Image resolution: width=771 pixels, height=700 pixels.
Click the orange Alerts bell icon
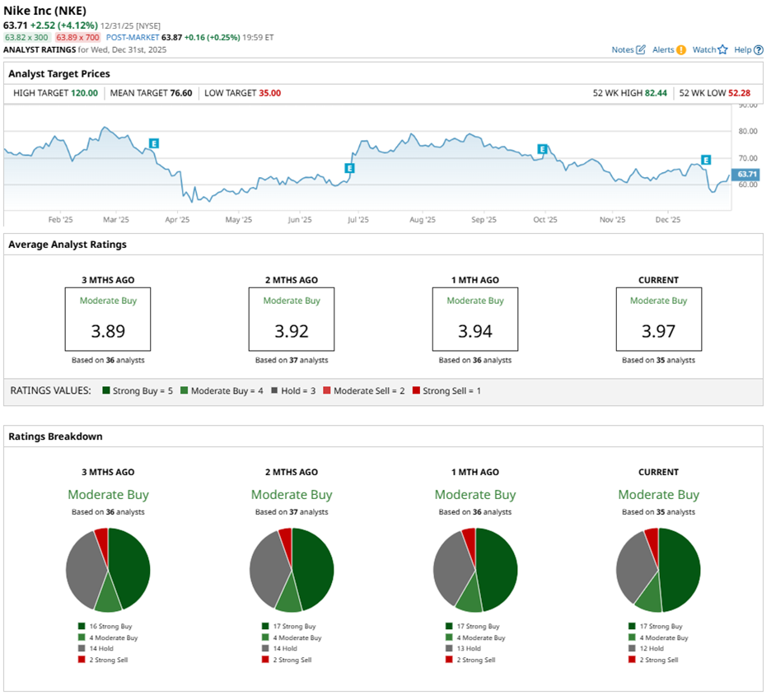pos(681,50)
